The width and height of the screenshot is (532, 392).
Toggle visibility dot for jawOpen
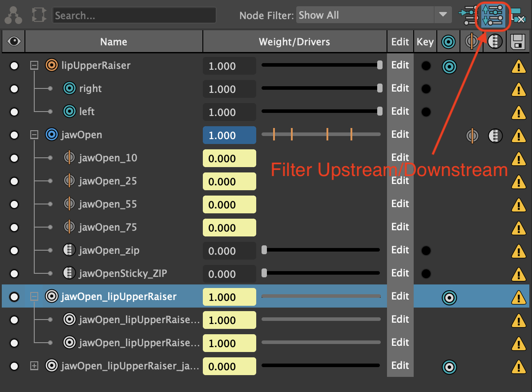[x=14, y=135]
